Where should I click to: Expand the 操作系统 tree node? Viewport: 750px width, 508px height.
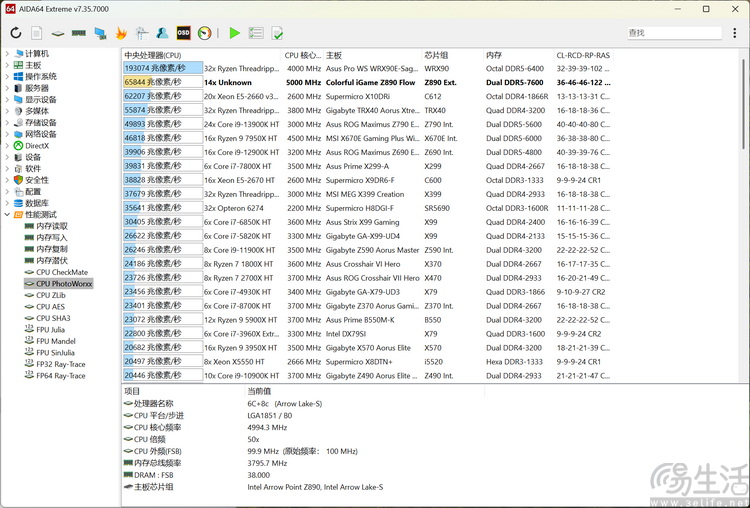click(7, 77)
